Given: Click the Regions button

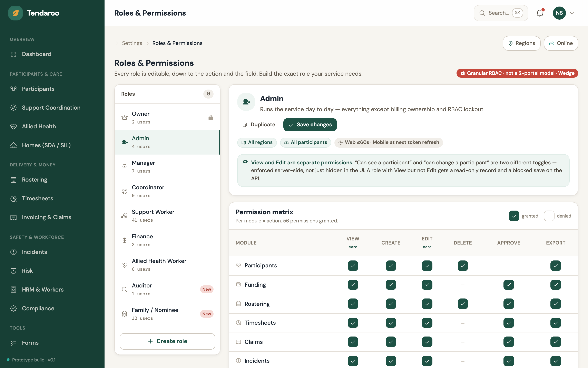Looking at the screenshot, I should coord(521,43).
